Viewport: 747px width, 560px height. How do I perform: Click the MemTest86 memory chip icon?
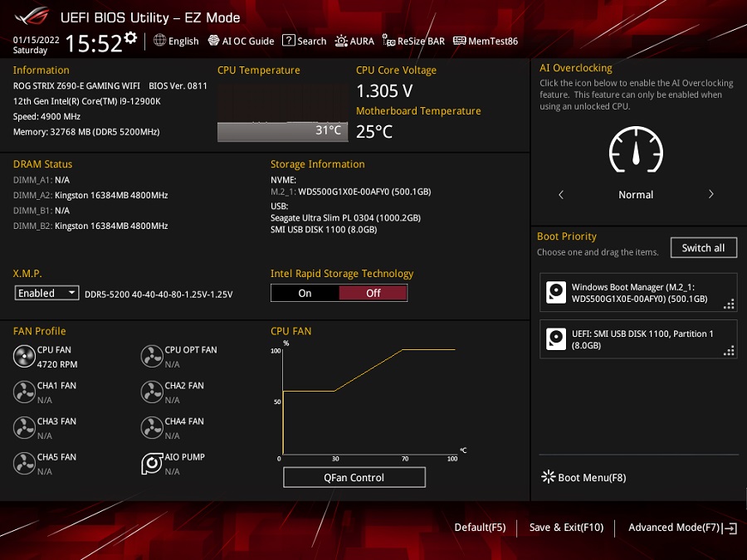point(459,41)
